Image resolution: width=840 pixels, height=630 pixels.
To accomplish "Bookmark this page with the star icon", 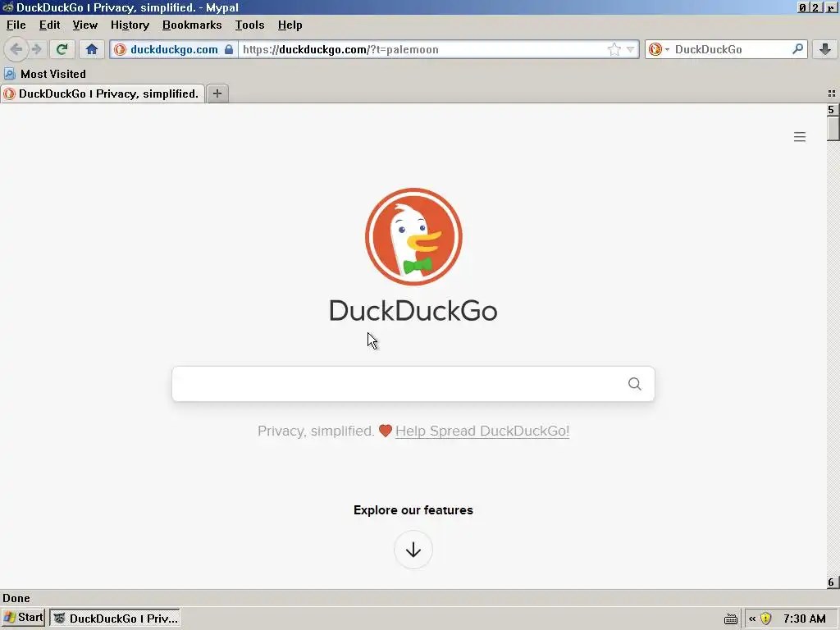I will coord(614,49).
